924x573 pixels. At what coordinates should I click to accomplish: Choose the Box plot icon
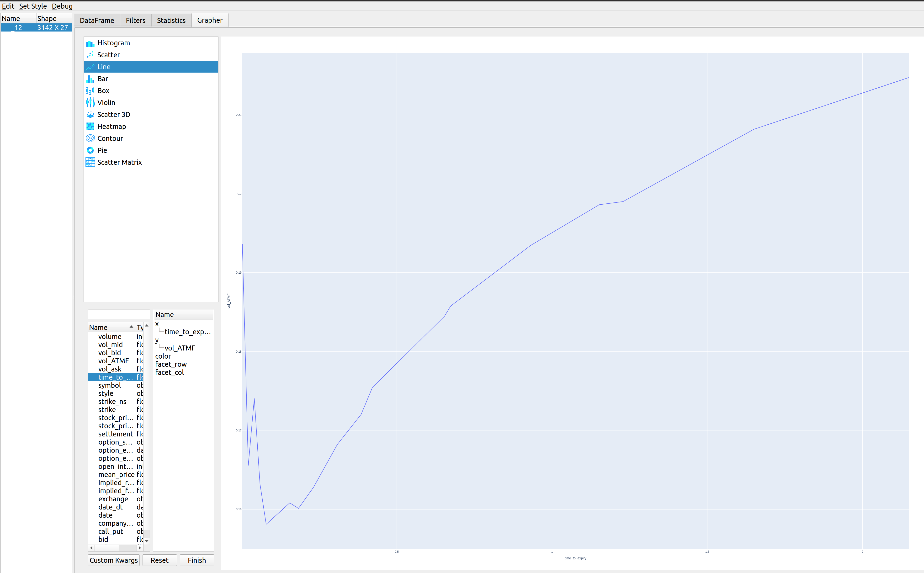90,90
